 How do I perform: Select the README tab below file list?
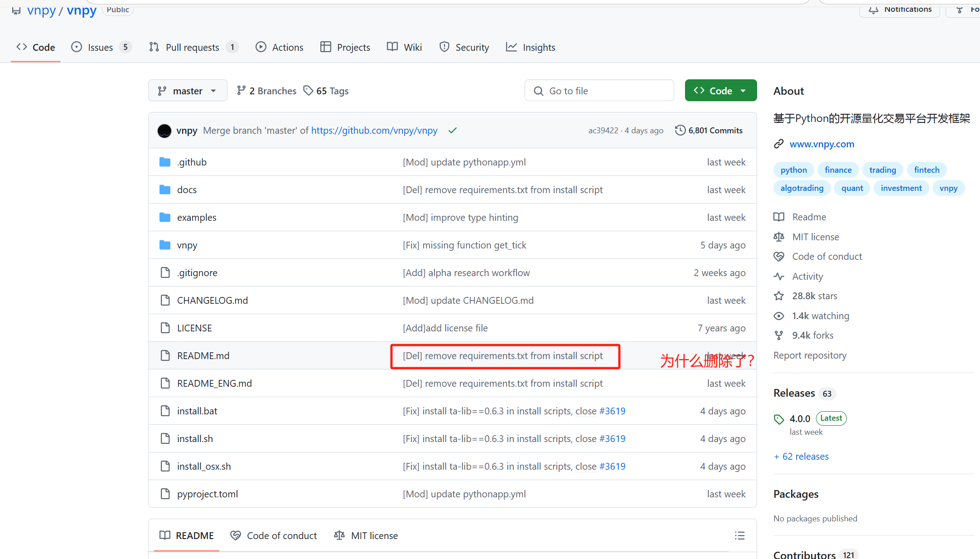(187, 535)
